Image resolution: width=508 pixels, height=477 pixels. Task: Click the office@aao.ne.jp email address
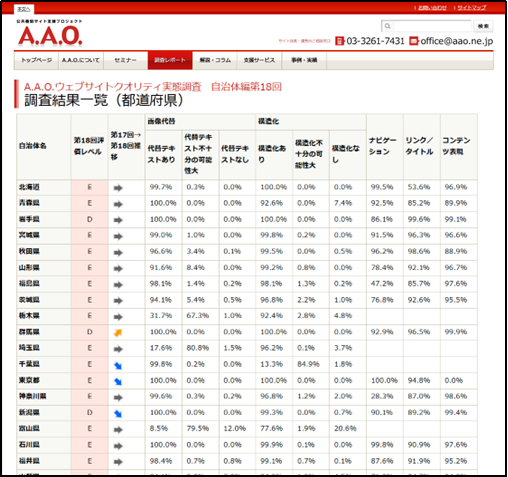457,41
